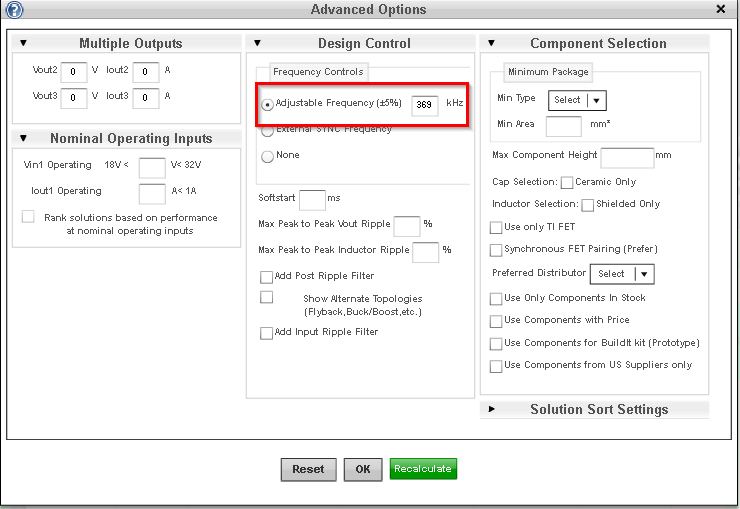
Task: Expand the Solution Sort Settings section
Action: [x=491, y=409]
